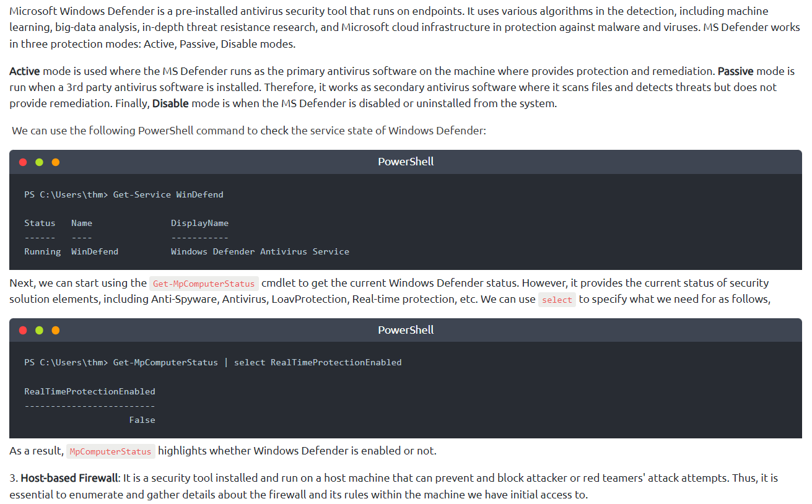Click the 'Running' status value
Screen dimensions: 812x504
point(42,251)
